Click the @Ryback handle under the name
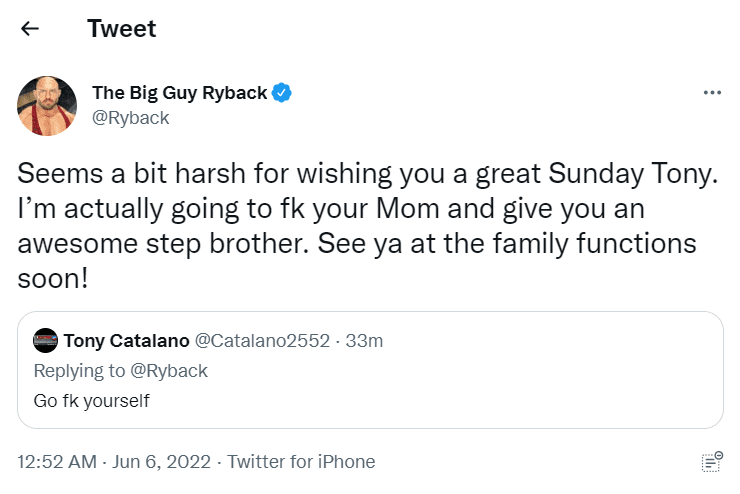The image size is (740, 494). tap(131, 118)
